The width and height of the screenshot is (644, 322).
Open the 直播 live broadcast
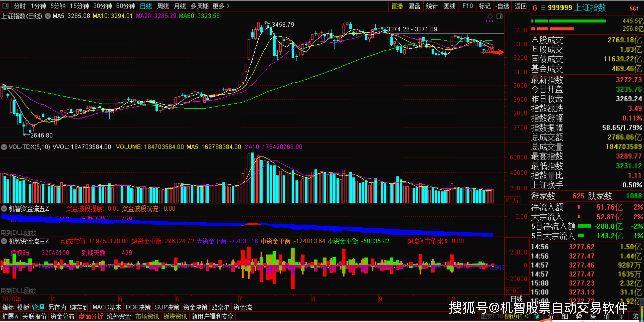[x=397, y=6]
